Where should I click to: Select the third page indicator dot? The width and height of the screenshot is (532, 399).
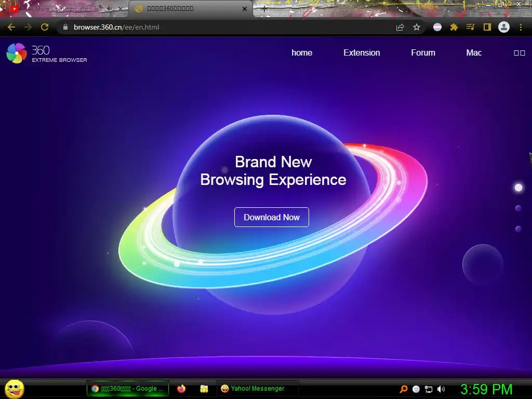click(x=518, y=229)
